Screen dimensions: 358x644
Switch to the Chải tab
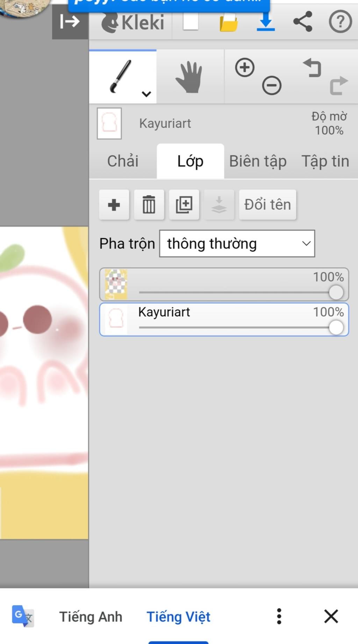point(123,161)
